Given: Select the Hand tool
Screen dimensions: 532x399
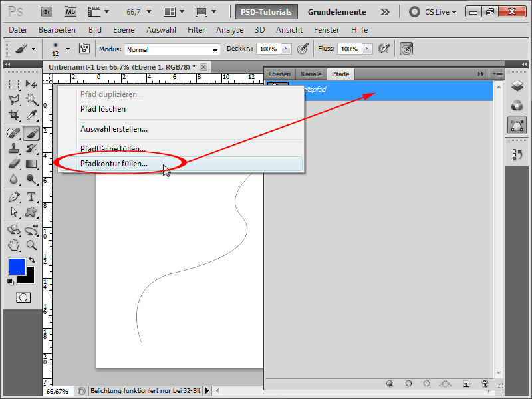Looking at the screenshot, I should [x=14, y=245].
